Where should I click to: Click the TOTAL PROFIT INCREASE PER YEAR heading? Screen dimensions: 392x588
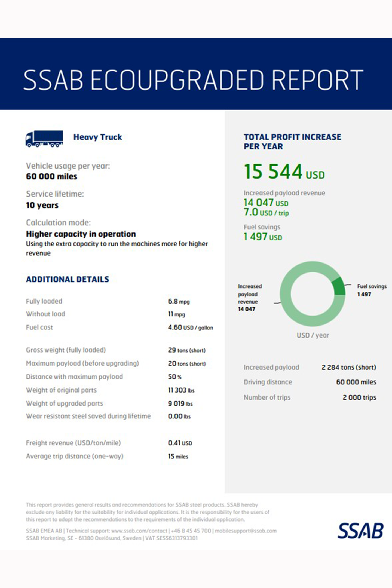tap(292, 142)
